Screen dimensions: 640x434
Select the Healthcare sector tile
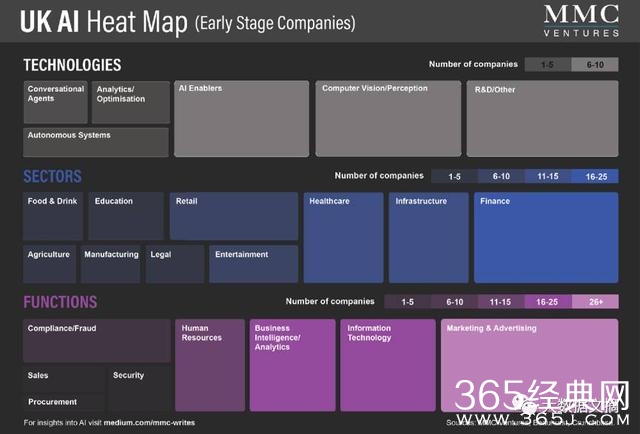tap(343, 237)
